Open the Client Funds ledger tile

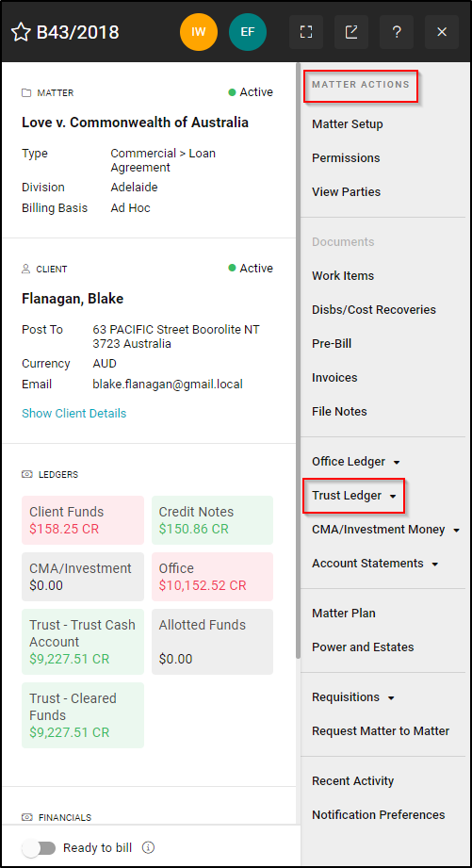pos(83,520)
